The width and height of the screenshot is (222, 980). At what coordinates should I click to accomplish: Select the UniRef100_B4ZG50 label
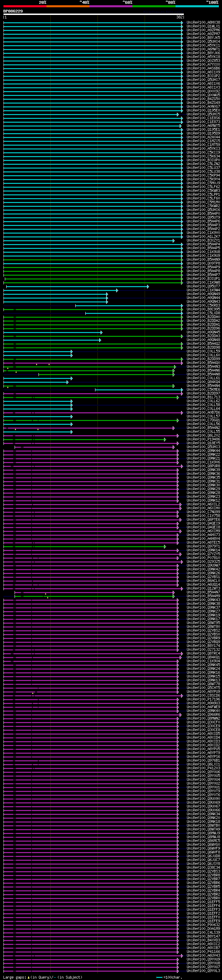(203, 99)
